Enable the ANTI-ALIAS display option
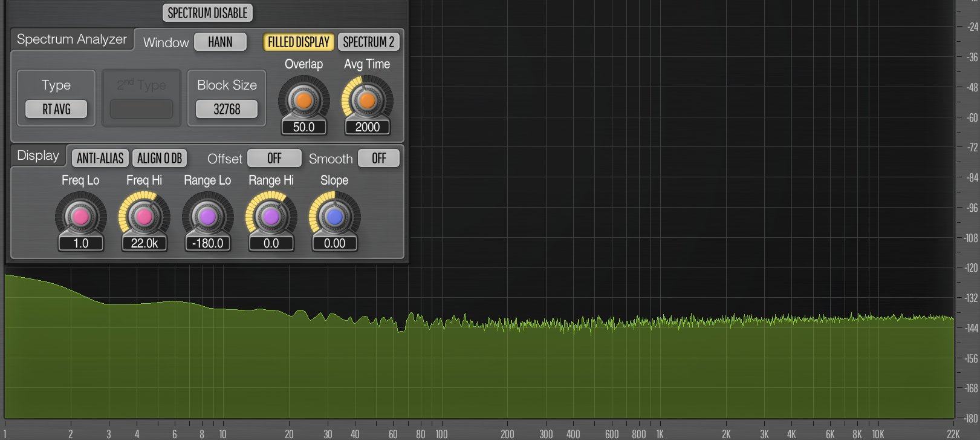Image resolution: width=980 pixels, height=440 pixels. [100, 158]
